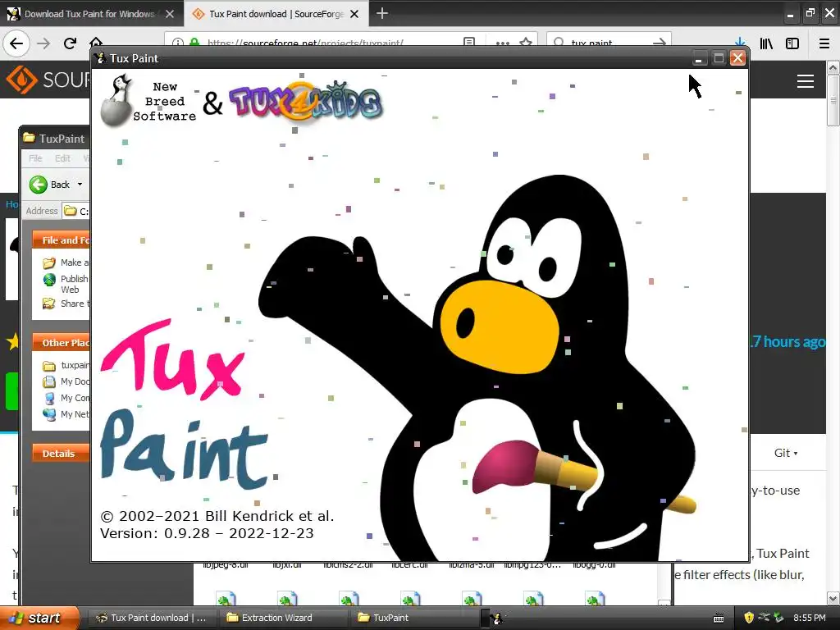The height and width of the screenshot is (630, 840).
Task: Close the 'Tux Paint download | SourceForge' tab
Action: coord(354,14)
